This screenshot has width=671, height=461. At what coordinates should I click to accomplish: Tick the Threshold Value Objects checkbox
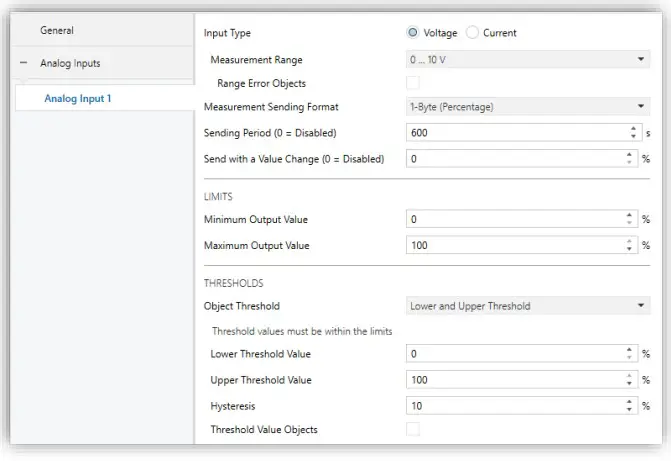pyautogui.click(x=413, y=430)
